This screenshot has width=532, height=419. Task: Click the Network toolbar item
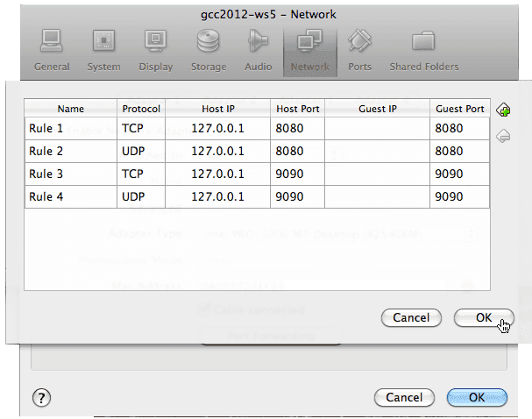(x=309, y=50)
